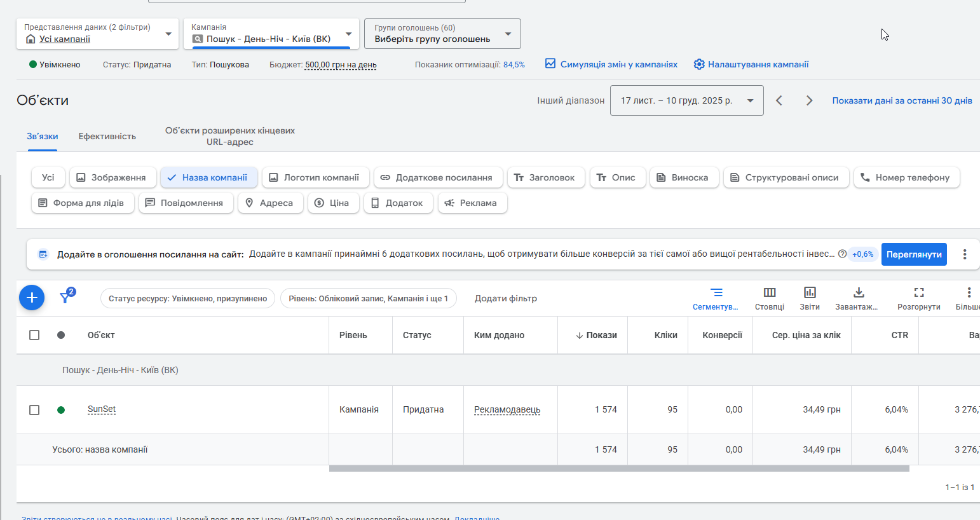Click the status dot column header

click(x=61, y=335)
